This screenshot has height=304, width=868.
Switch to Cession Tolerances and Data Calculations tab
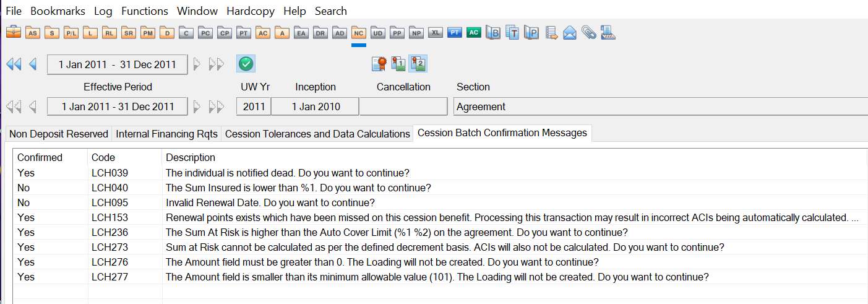(x=317, y=134)
